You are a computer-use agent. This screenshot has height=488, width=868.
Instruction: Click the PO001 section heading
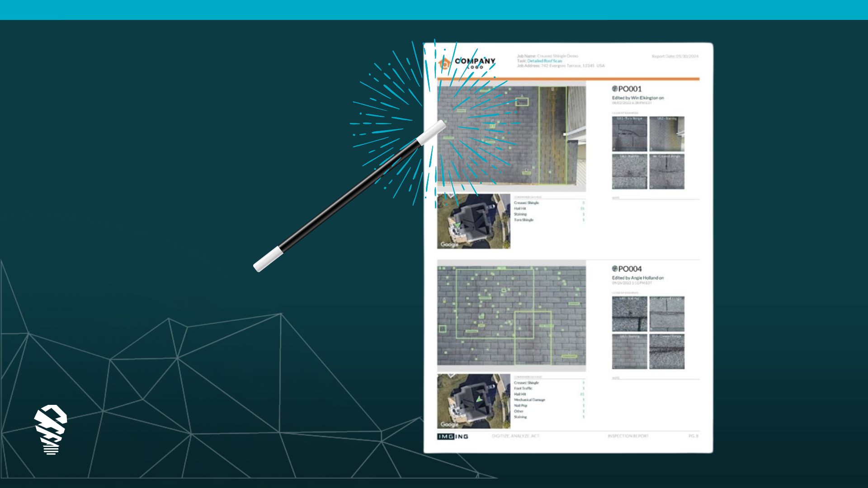[x=629, y=89]
